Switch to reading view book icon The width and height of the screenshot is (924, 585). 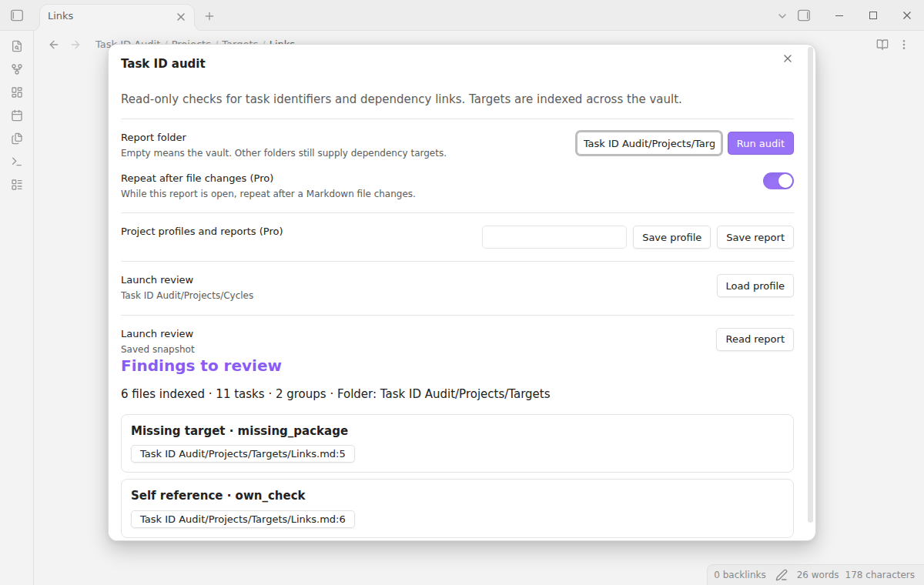(882, 45)
